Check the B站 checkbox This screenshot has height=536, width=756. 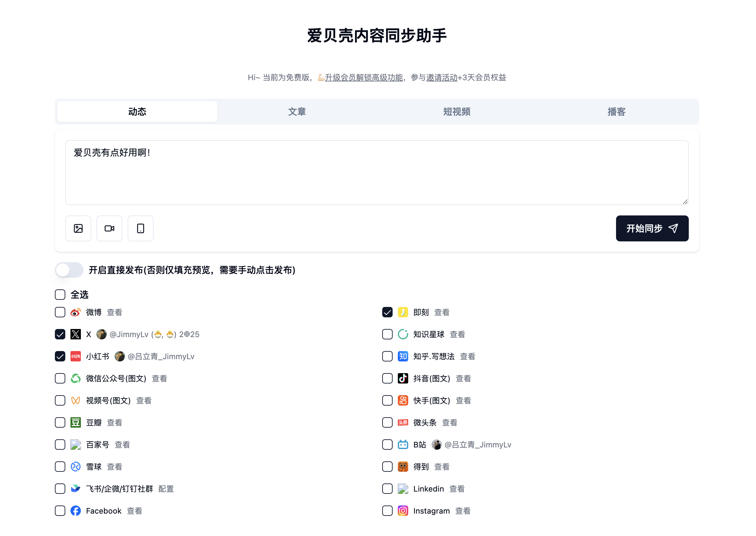coord(388,445)
